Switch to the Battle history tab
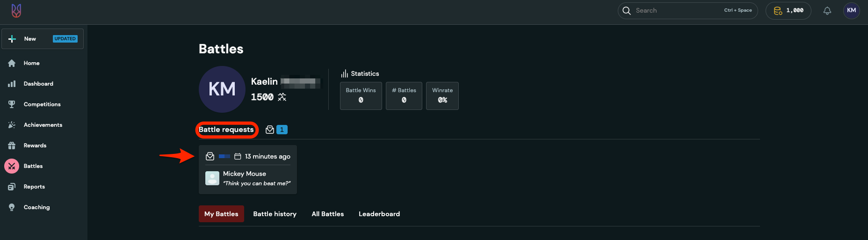 point(275,214)
